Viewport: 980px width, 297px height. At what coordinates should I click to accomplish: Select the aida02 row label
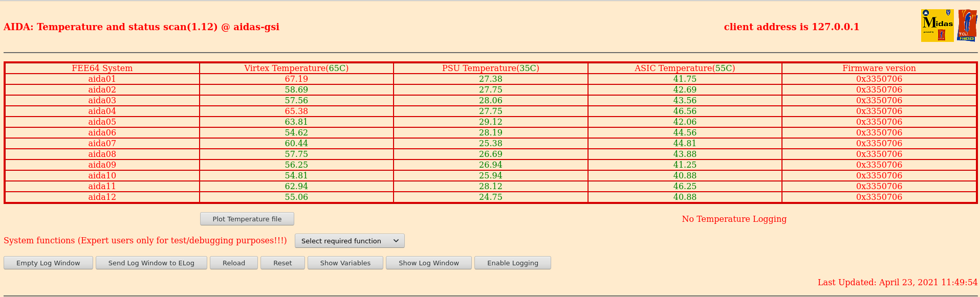pyautogui.click(x=102, y=89)
